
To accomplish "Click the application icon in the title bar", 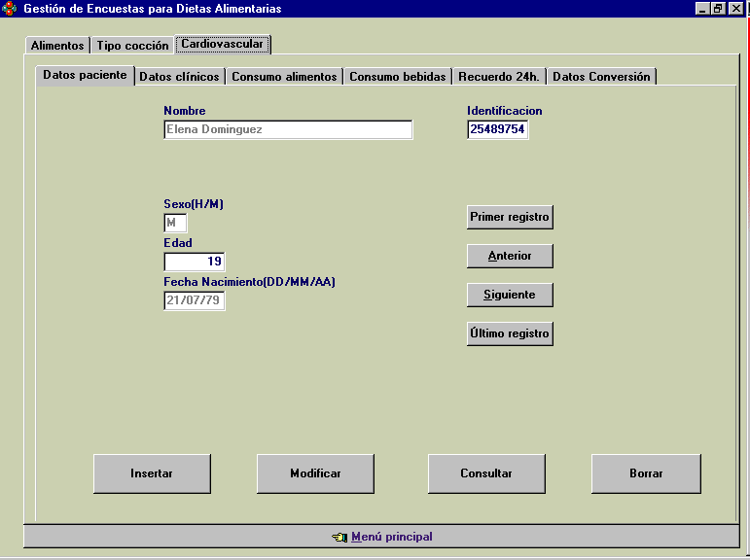I will pos(10,9).
